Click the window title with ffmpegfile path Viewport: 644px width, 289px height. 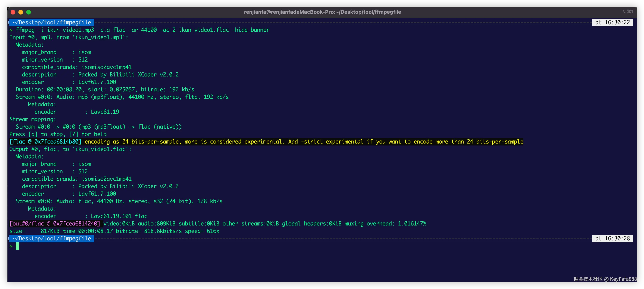(322, 12)
